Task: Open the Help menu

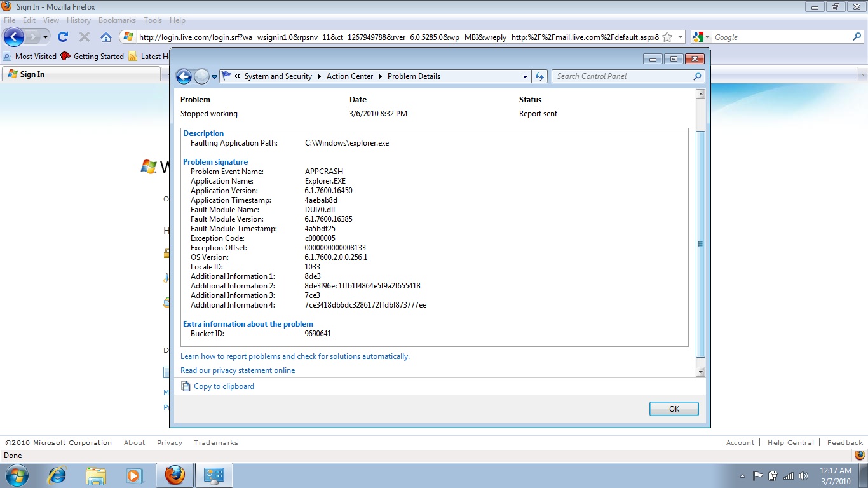Action: pyautogui.click(x=177, y=20)
